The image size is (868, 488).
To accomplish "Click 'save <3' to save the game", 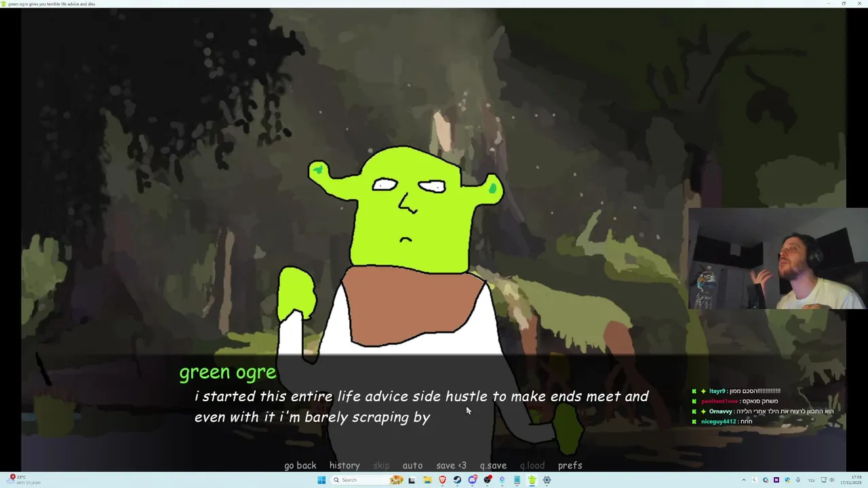I will 451,466.
